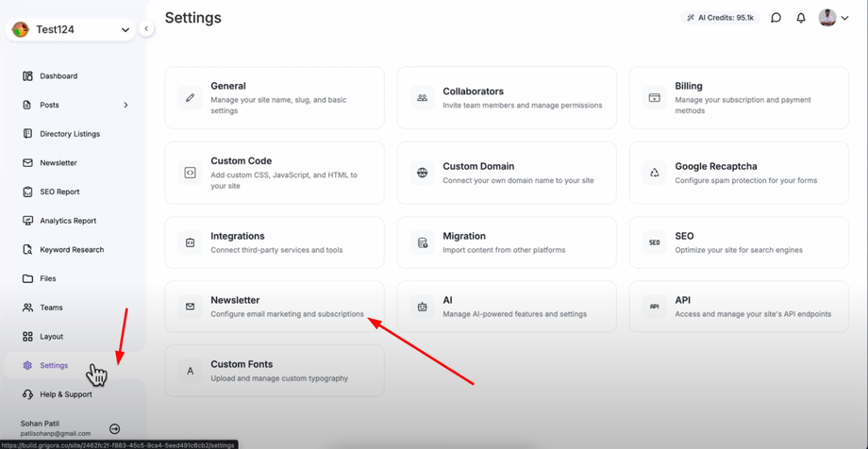Collapse the sidebar with the arrow button
The height and width of the screenshot is (449, 868).
146,29
